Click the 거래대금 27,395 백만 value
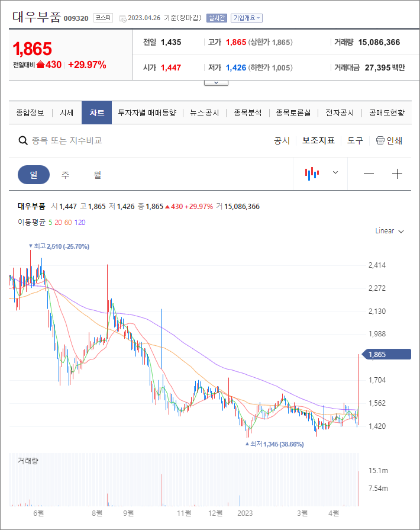The height and width of the screenshot is (530, 420). [385, 68]
